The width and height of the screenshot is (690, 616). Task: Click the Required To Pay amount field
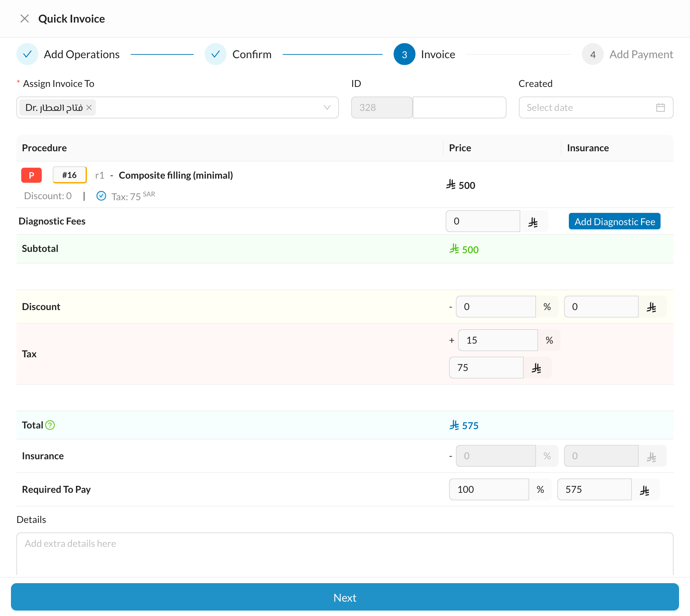pyautogui.click(x=595, y=489)
